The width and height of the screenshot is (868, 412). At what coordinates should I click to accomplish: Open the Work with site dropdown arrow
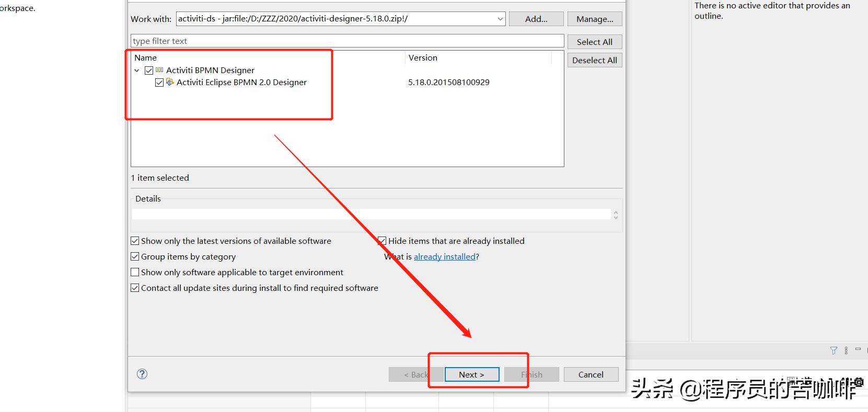[x=500, y=19]
